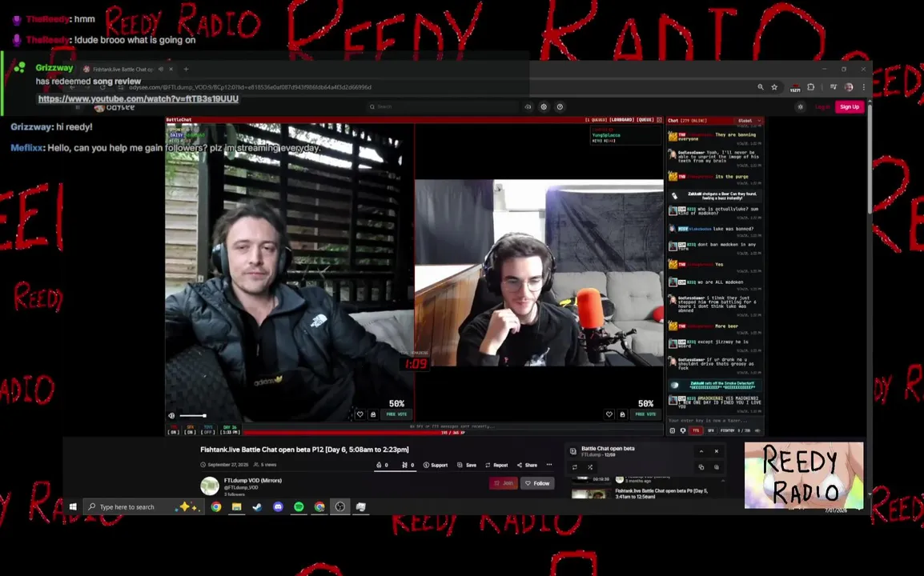Click the round icon left of the help icon
924x576 pixels.
(x=544, y=106)
